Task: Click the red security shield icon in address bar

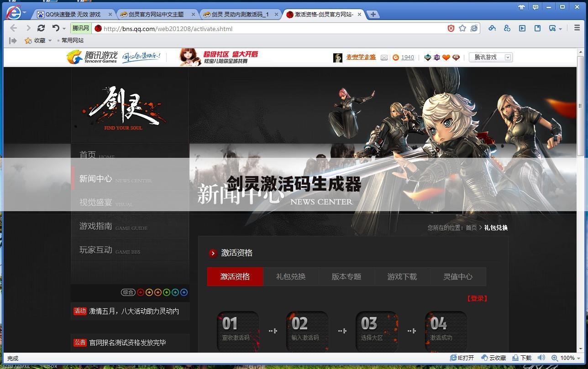Action: pyautogui.click(x=451, y=28)
